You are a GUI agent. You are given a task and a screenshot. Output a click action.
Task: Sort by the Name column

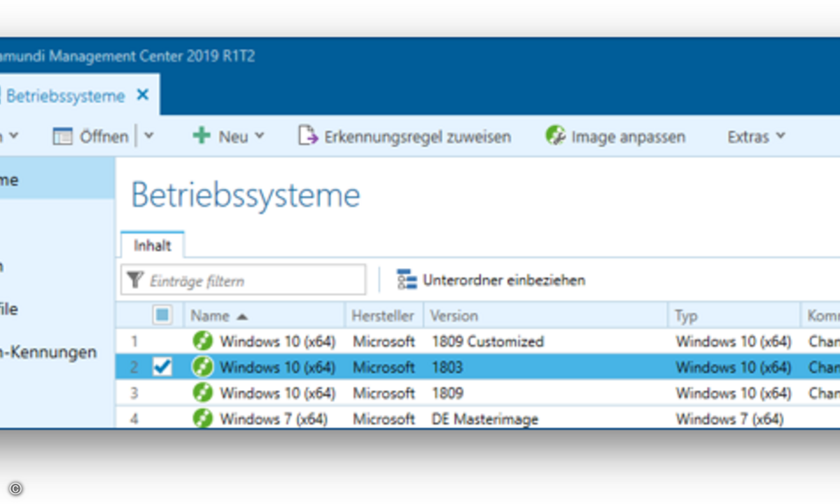pos(210,316)
